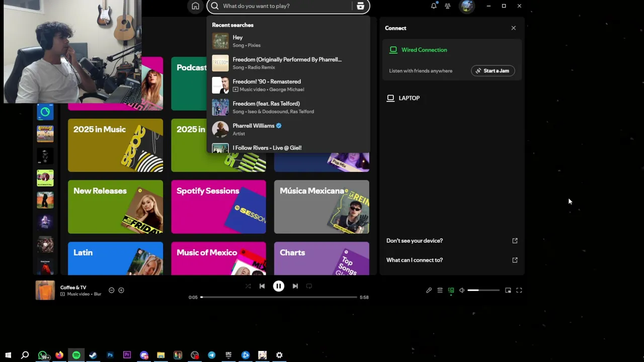
Task: Toggle the green Connect to a device icon
Action: (x=451, y=290)
